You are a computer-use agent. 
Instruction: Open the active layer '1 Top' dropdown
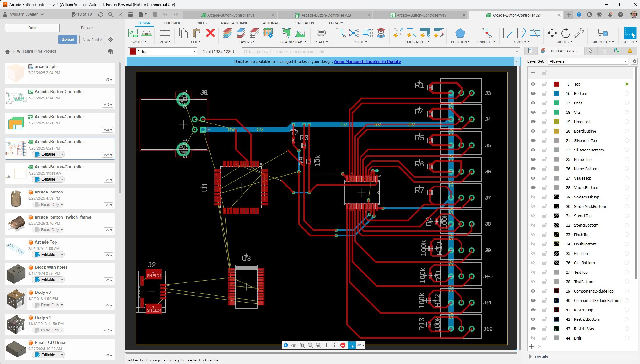(194, 51)
